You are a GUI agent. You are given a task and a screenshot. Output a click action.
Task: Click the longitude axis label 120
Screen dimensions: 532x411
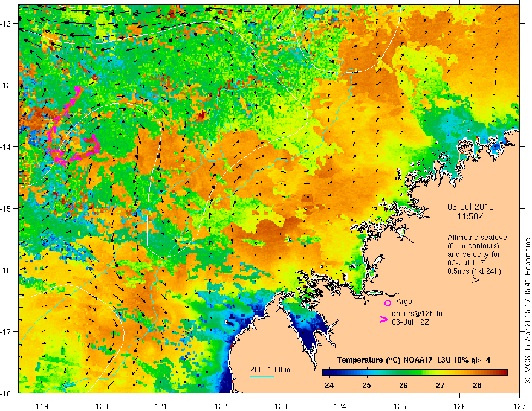click(x=102, y=406)
